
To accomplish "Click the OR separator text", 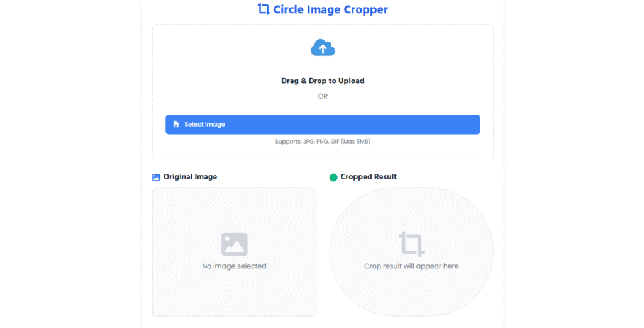I will pyautogui.click(x=323, y=96).
